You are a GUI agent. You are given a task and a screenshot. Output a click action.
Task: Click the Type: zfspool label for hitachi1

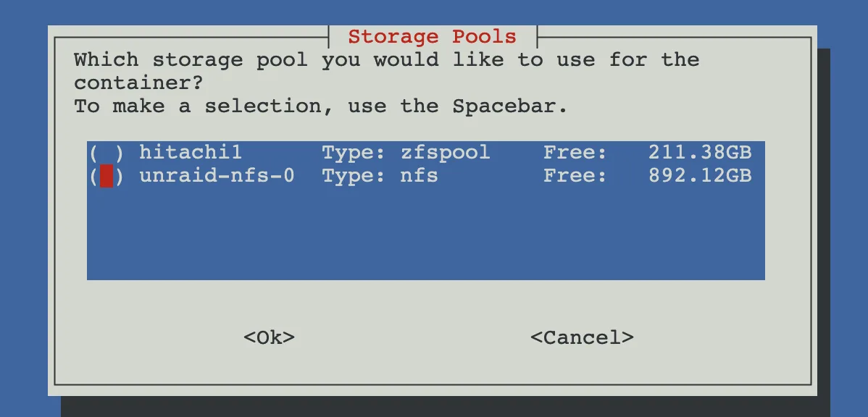[x=404, y=152]
